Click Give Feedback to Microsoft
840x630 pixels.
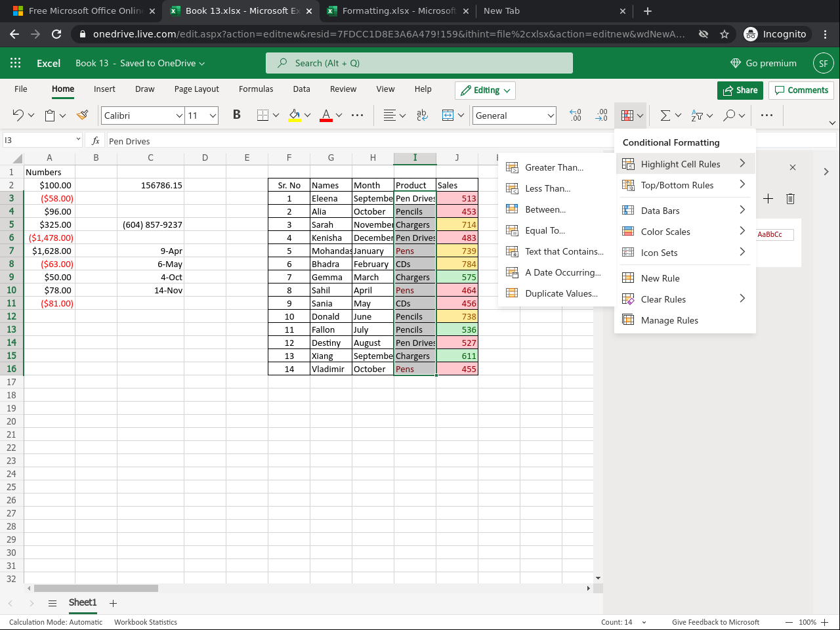click(715, 622)
